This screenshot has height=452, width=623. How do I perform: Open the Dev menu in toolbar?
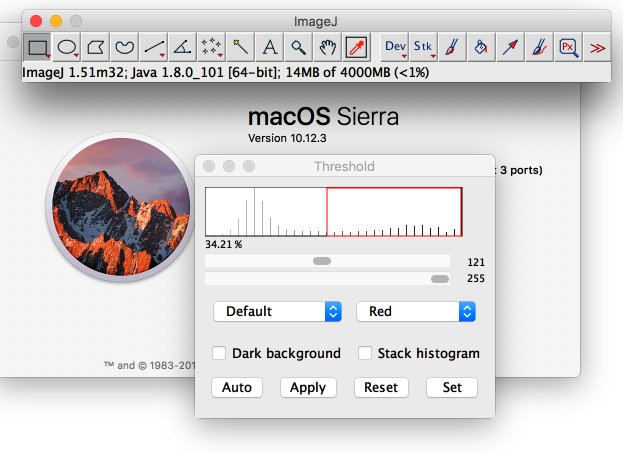395,47
